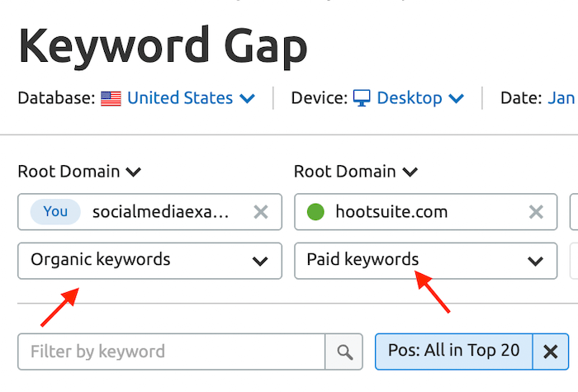578x392 pixels.
Task: Click the Filter by keyword field
Action: point(171,352)
